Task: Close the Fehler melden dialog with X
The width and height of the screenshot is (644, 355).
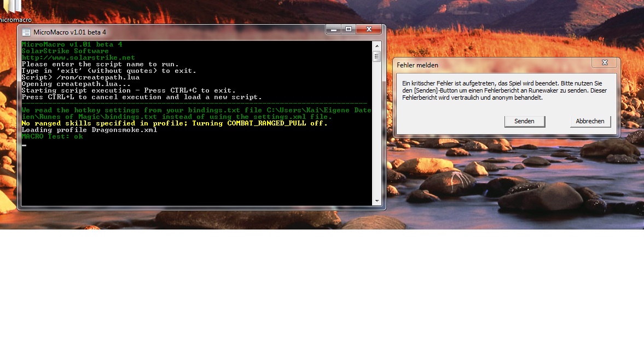Action: (605, 63)
